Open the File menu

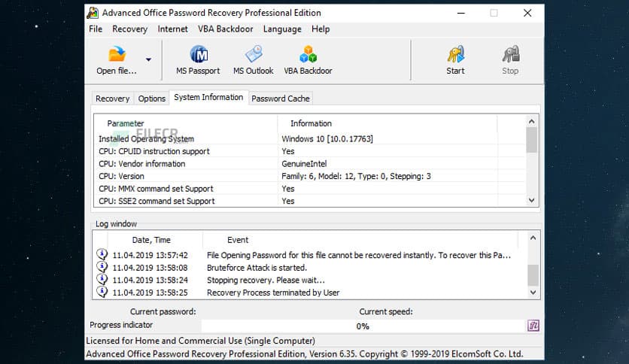point(96,29)
